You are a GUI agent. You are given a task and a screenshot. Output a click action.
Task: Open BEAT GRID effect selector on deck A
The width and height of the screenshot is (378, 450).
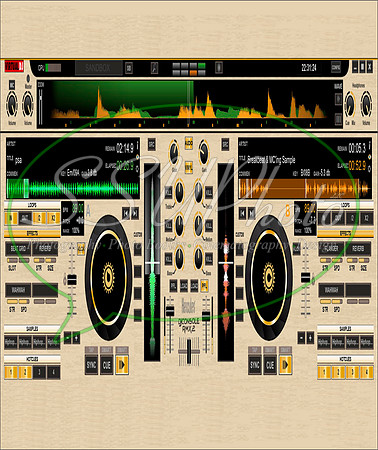click(x=18, y=249)
